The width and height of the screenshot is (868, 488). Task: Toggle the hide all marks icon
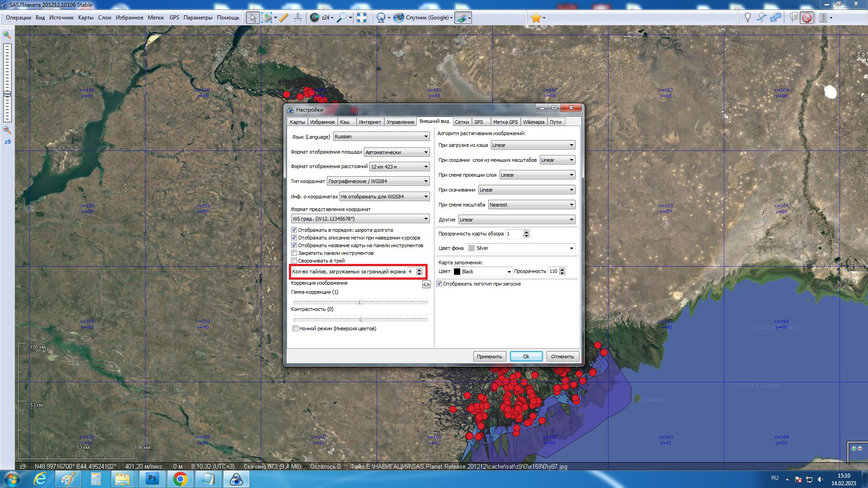pyautogui.click(x=807, y=18)
